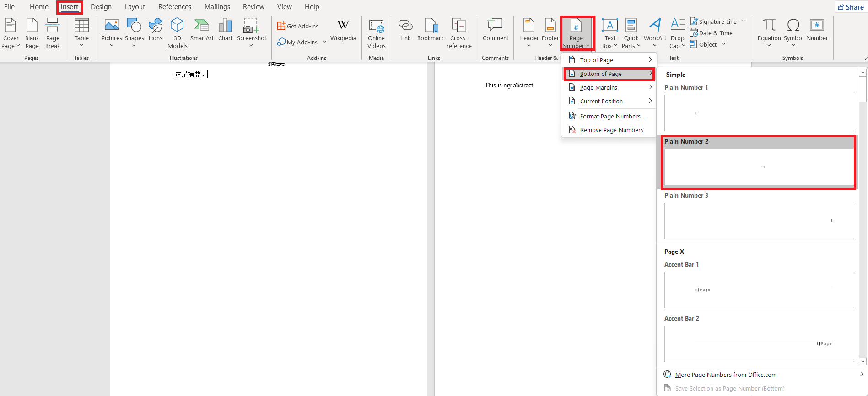The image size is (868, 396).
Task: Open the Symbol picker
Action: (793, 33)
